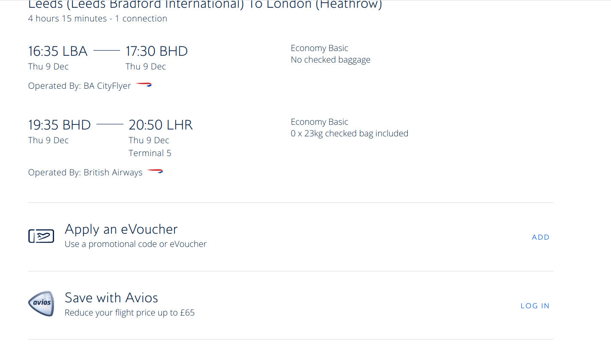
Task: Click the 17:30 BHD arrival time
Action: [x=157, y=51]
